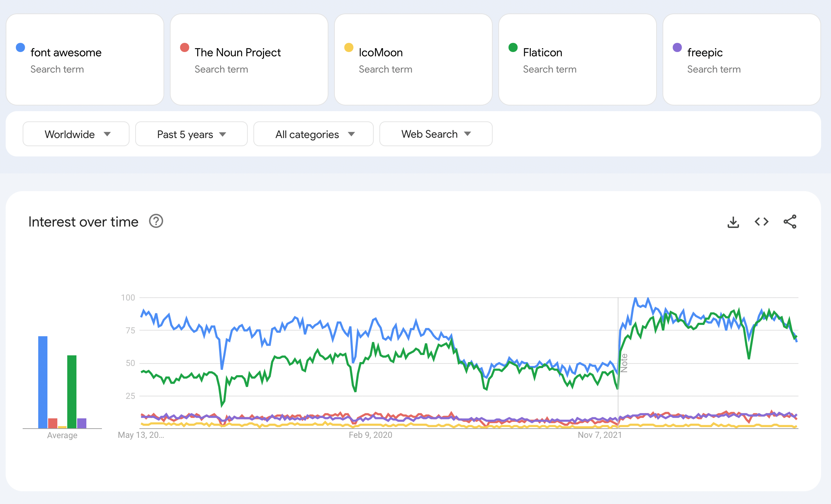Open the Past 5 years dropdown

(x=191, y=134)
